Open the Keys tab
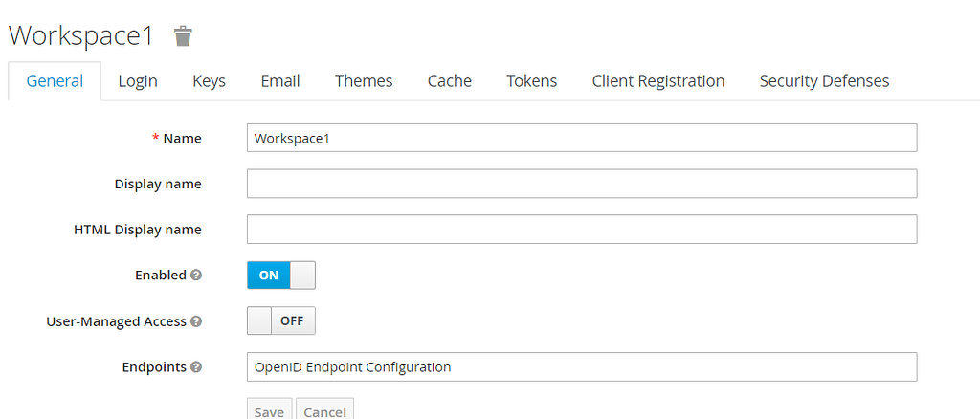The image size is (980, 419). [x=209, y=81]
